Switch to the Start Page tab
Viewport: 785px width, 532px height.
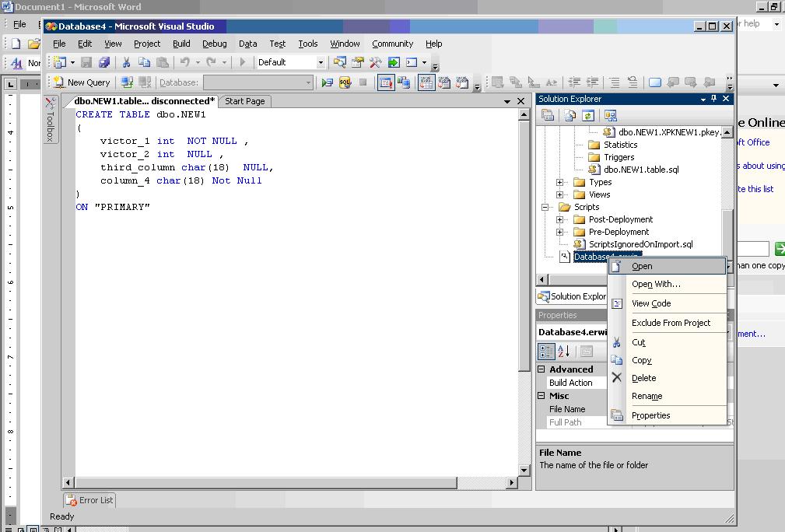(x=245, y=101)
